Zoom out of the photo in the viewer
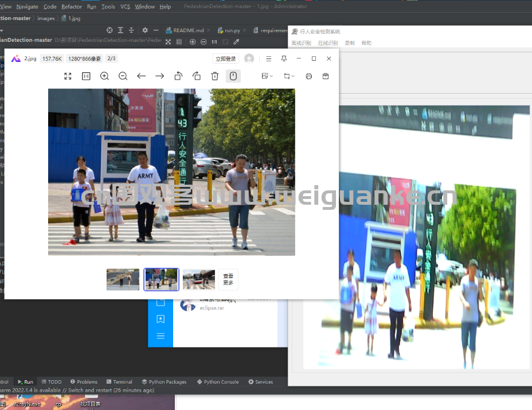This screenshot has height=410, width=532. pos(123,76)
